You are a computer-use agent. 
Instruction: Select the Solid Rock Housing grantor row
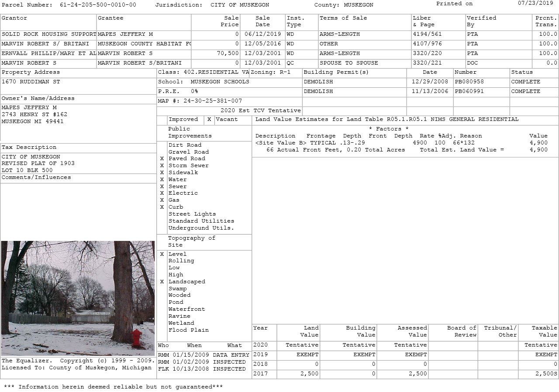pyautogui.click(x=48, y=34)
